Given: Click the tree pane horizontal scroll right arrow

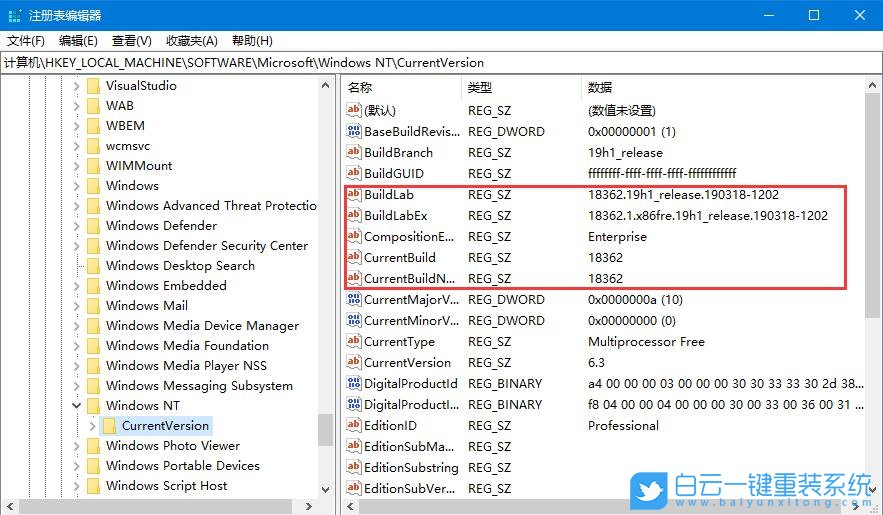Looking at the screenshot, I should coord(308,506).
